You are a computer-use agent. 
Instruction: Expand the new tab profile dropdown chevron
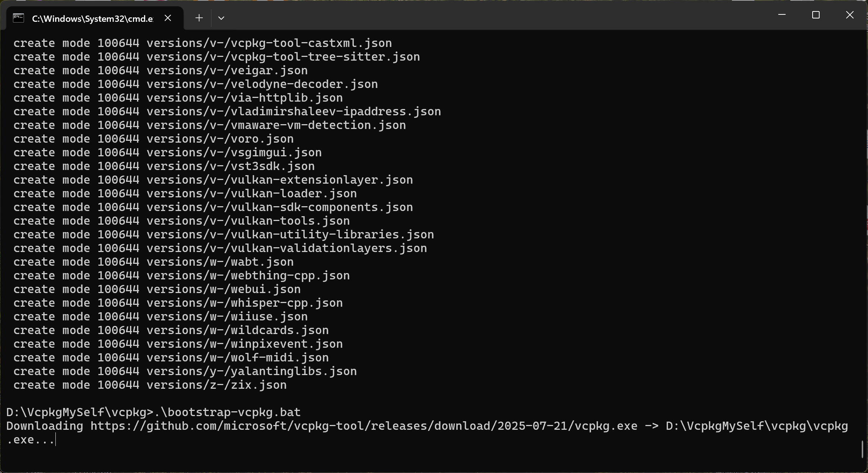click(x=221, y=18)
